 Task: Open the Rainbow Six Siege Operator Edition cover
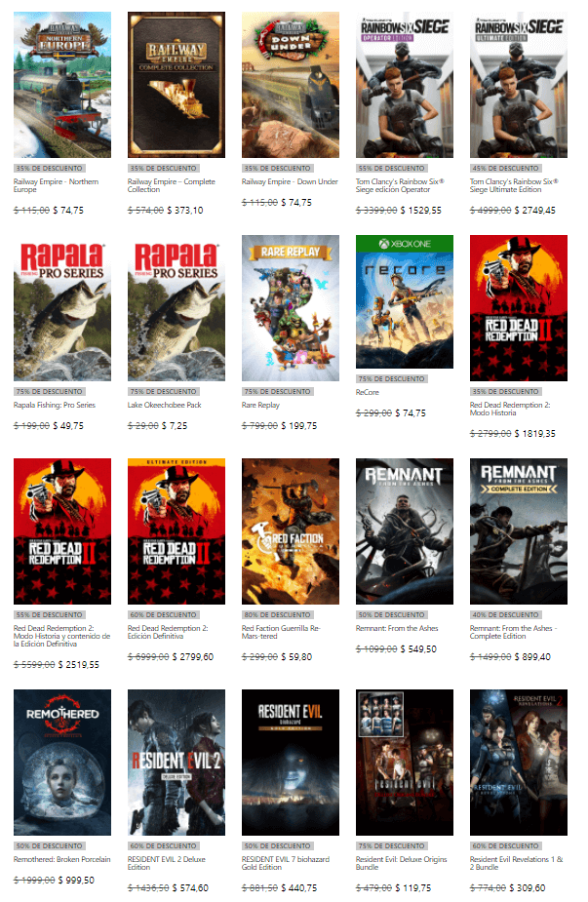click(405, 84)
